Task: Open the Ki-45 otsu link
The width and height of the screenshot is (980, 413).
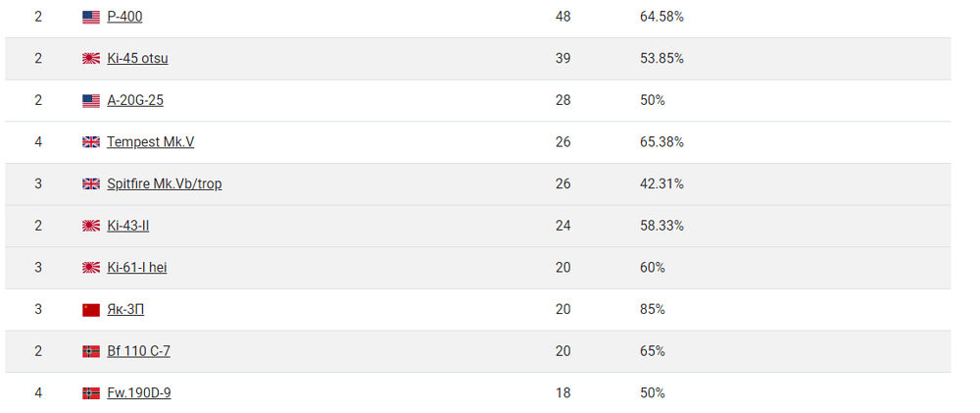Action: coord(137,59)
